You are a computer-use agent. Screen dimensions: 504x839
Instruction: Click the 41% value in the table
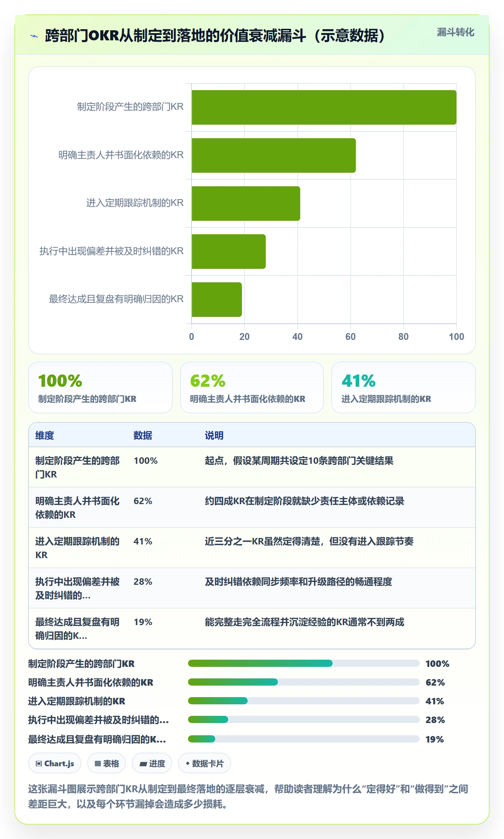tap(143, 541)
